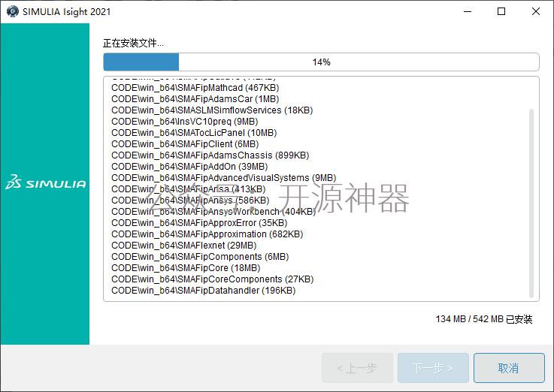Select the SMATocLicPanel (10MB) row
The height and width of the screenshot is (392, 554).
194,133
